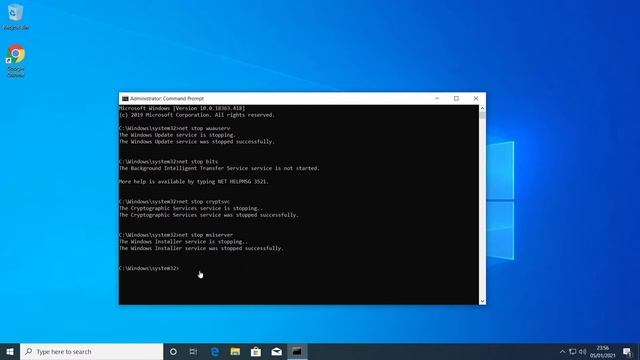Click the 'net stop bits' command line
The height and width of the screenshot is (360, 640).
click(x=169, y=162)
